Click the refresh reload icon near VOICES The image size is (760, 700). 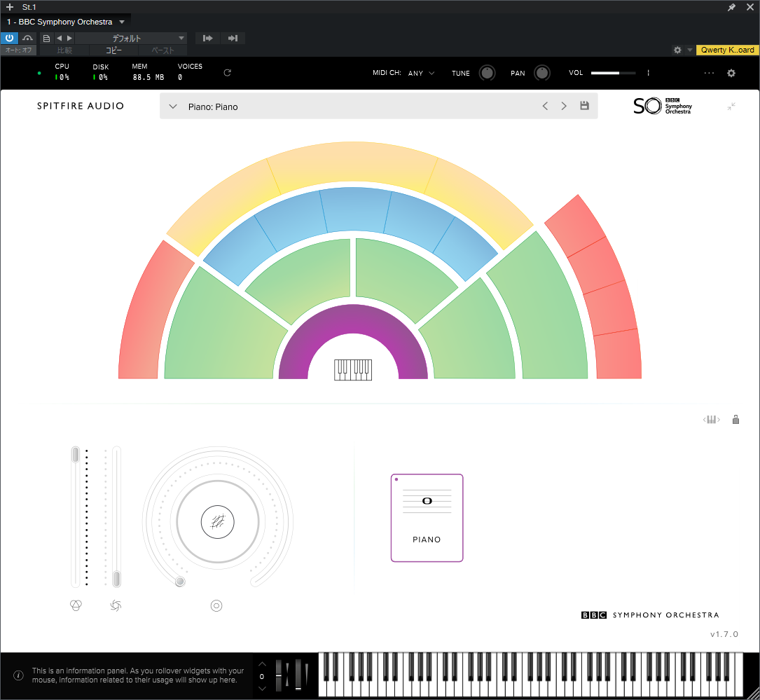coord(228,73)
